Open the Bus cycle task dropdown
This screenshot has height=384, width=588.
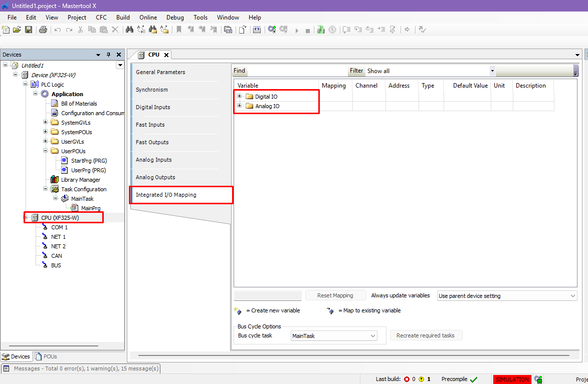pyautogui.click(x=372, y=336)
